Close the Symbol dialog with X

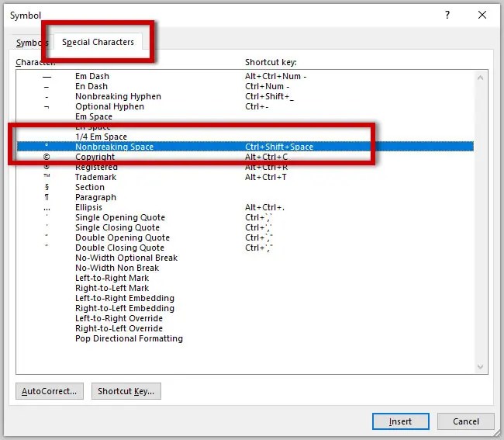click(482, 15)
